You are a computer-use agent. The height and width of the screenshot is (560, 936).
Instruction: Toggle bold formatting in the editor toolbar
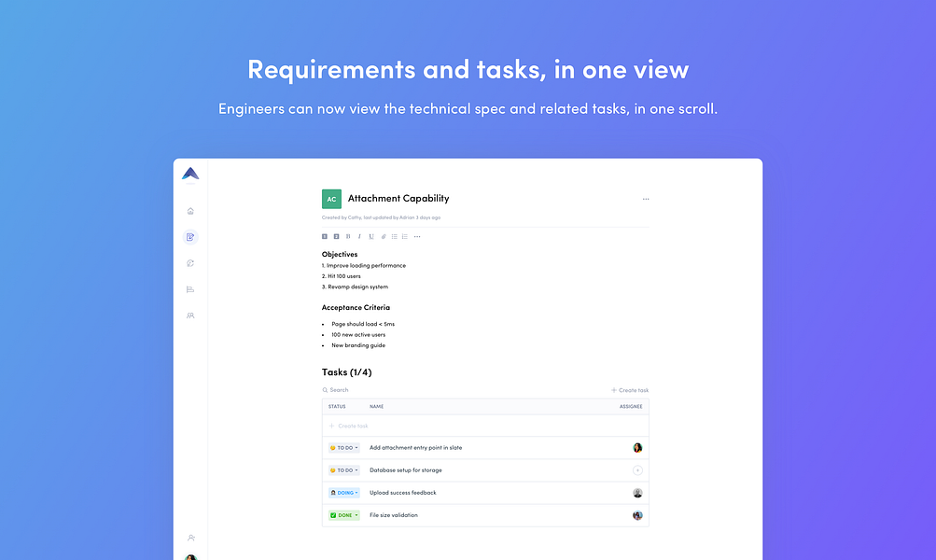click(348, 236)
